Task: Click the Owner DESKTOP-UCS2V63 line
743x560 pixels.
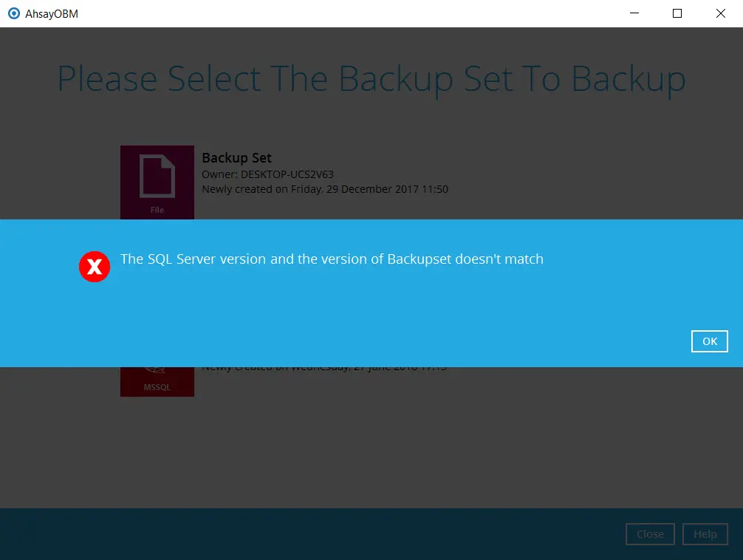Action: point(267,174)
